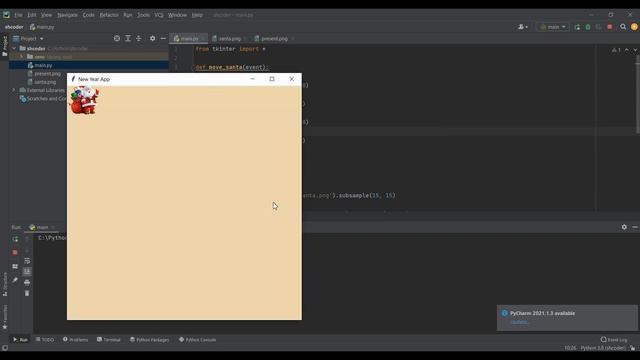640x360 pixels.
Task: Open Project panel gear options
Action: point(152,38)
